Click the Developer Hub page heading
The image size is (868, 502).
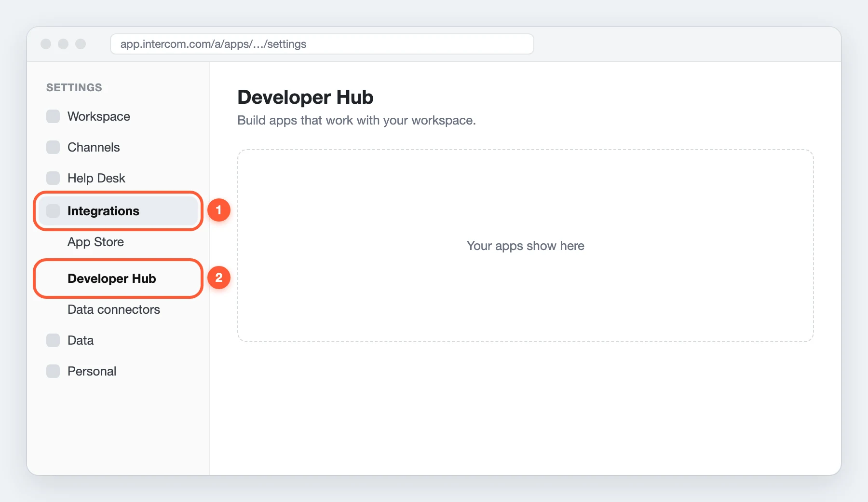tap(305, 97)
